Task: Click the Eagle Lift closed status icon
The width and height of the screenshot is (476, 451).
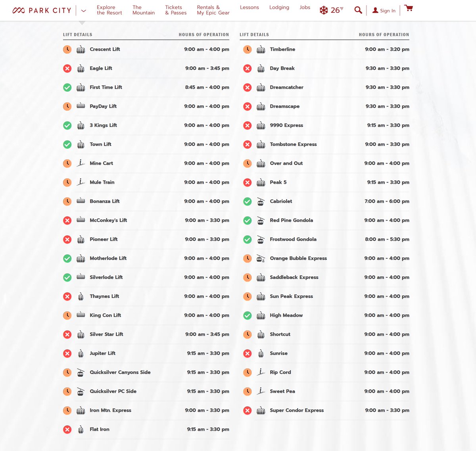Action: click(x=67, y=69)
